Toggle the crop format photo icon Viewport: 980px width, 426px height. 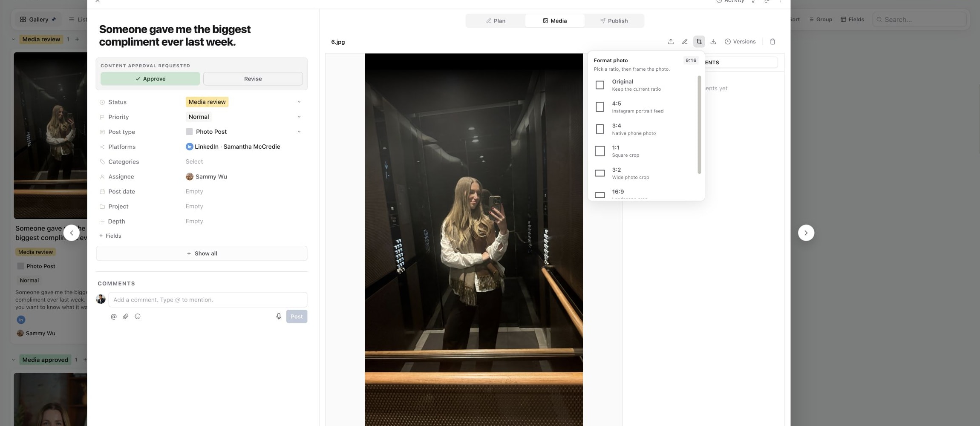[x=699, y=42]
